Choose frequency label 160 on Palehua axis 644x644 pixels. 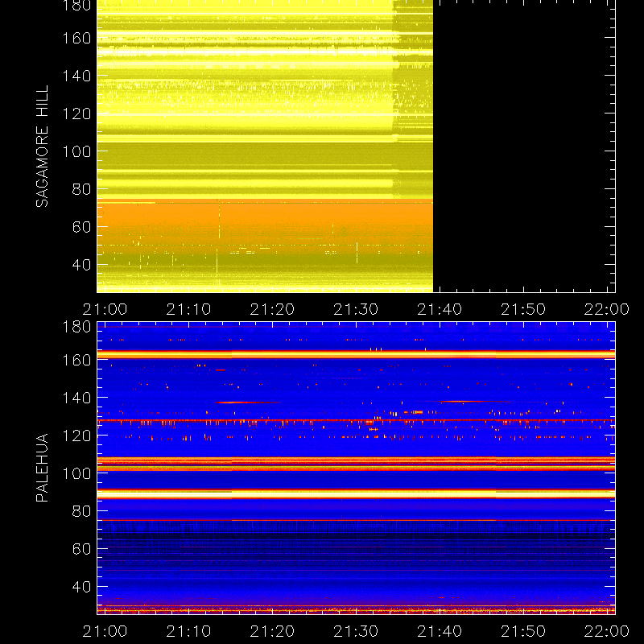[76, 360]
